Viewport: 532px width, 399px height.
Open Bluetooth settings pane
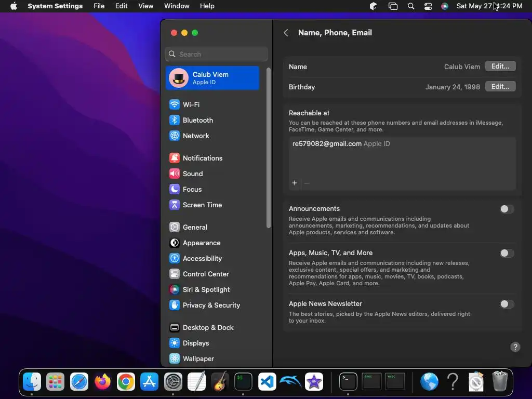(x=191, y=120)
